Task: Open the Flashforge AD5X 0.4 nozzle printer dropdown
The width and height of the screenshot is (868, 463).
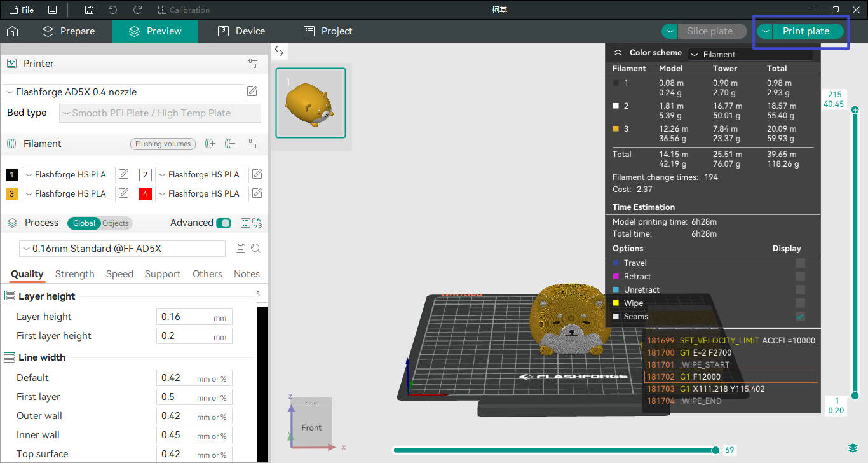Action: pyautogui.click(x=124, y=92)
